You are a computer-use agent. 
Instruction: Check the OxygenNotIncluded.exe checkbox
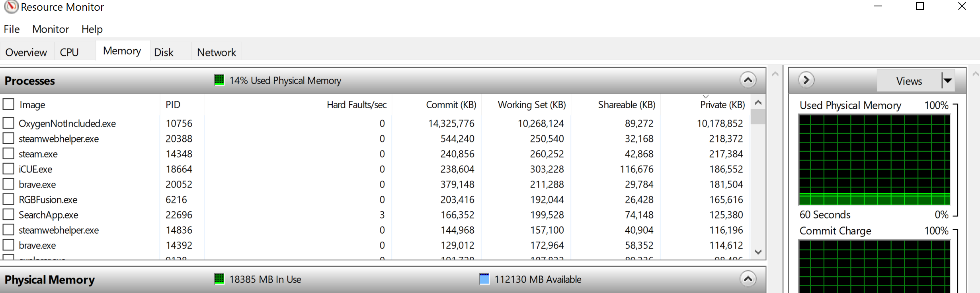(8, 123)
